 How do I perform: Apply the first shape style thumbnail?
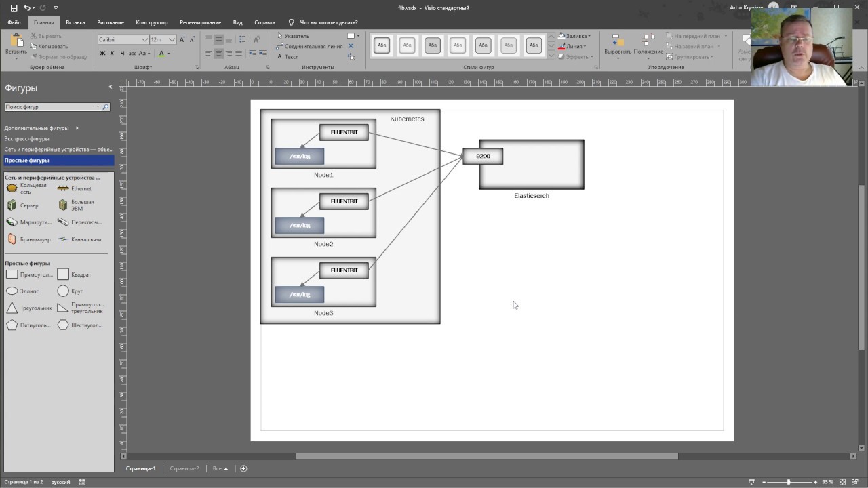click(382, 45)
